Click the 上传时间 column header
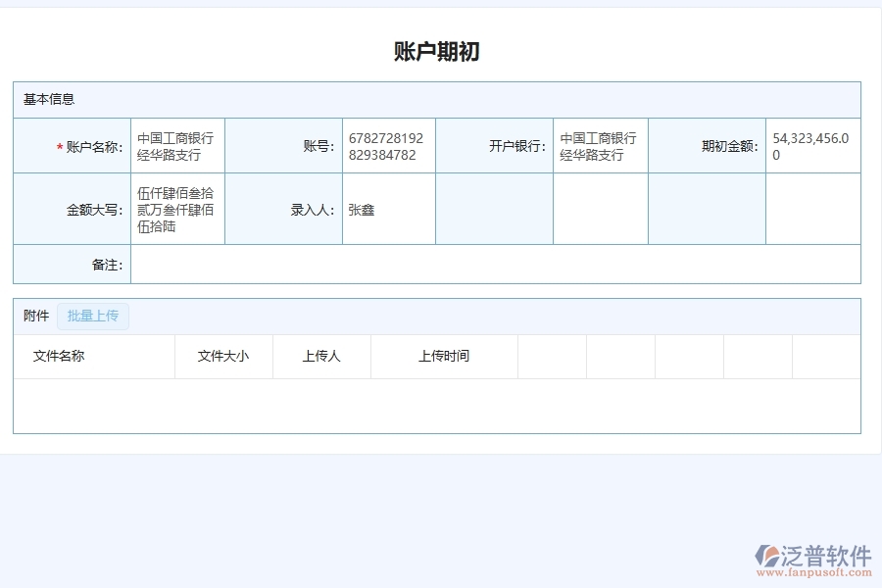Screen dimensions: 882x588 [x=444, y=356]
